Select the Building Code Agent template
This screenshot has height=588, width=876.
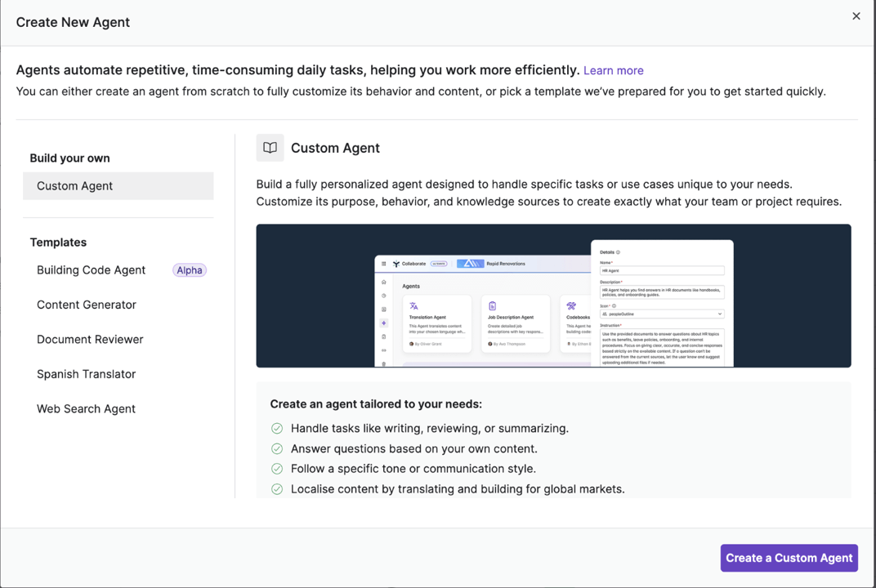pos(92,270)
